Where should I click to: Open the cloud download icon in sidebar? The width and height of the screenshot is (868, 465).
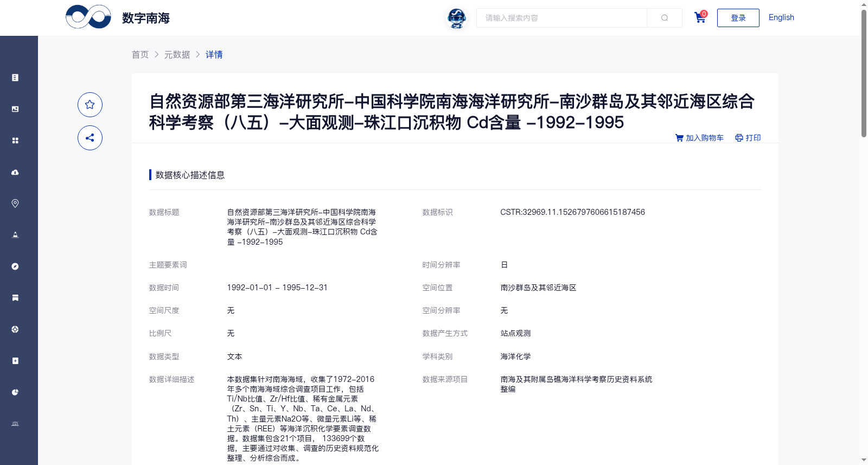coord(15,172)
